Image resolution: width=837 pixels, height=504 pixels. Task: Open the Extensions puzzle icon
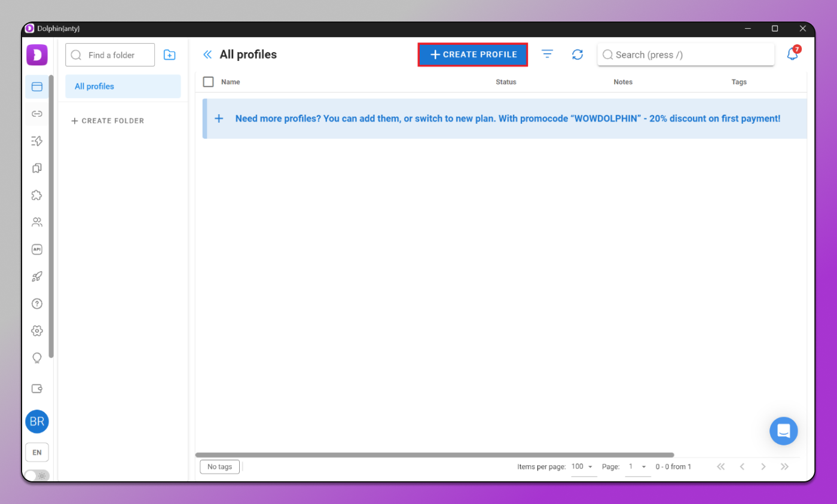click(x=37, y=195)
